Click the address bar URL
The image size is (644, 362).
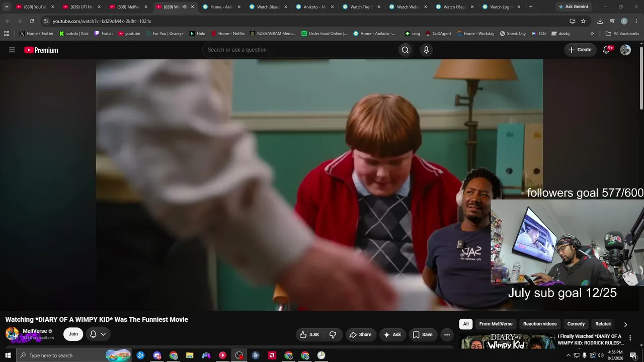click(x=102, y=21)
